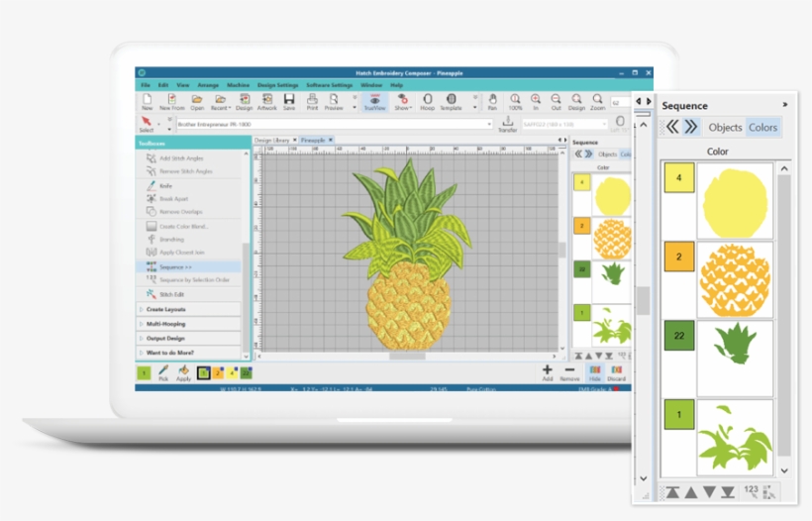Click the Save floppy disk icon

pos(289,101)
